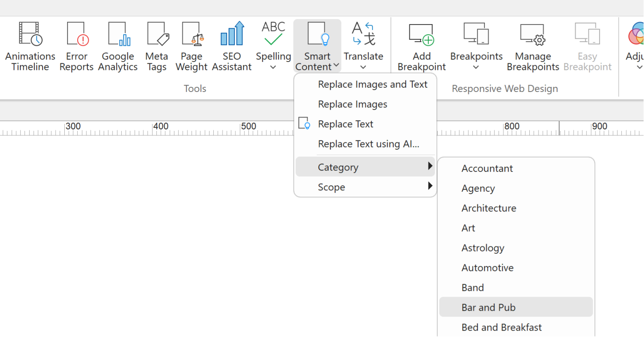Image resolution: width=644 pixels, height=337 pixels.
Task: Select Replace Images menu item
Action: point(353,104)
